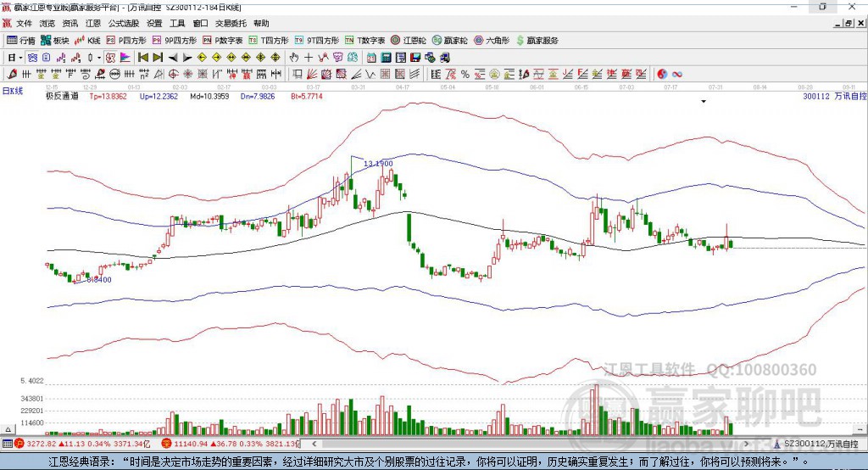Open the 帮助 menu
The width and height of the screenshot is (868, 470).
261,23
